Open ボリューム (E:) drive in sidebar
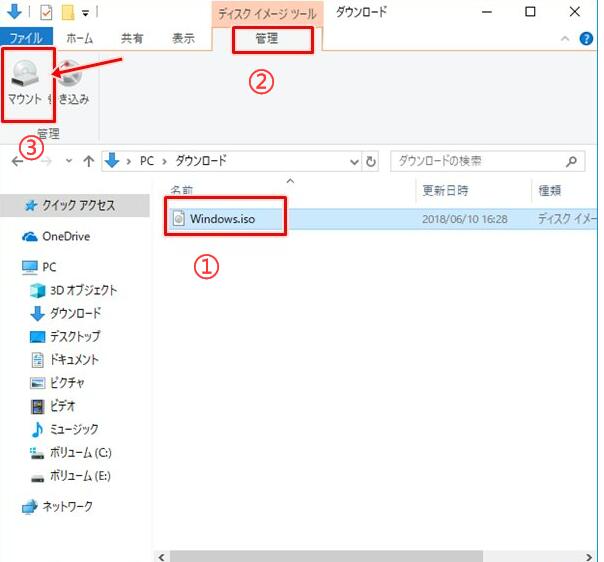604x562 pixels. pos(70,476)
